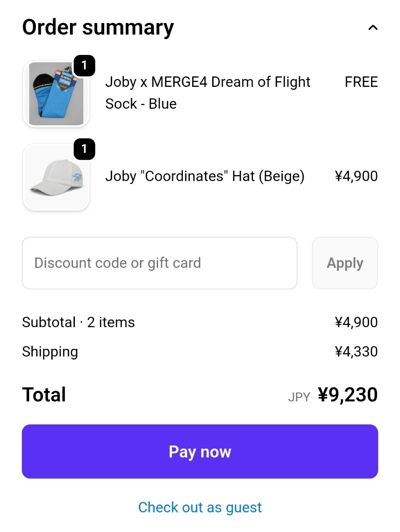This screenshot has height=532, width=400.
Task: Focus the Discount code or gift card field
Action: (x=159, y=263)
